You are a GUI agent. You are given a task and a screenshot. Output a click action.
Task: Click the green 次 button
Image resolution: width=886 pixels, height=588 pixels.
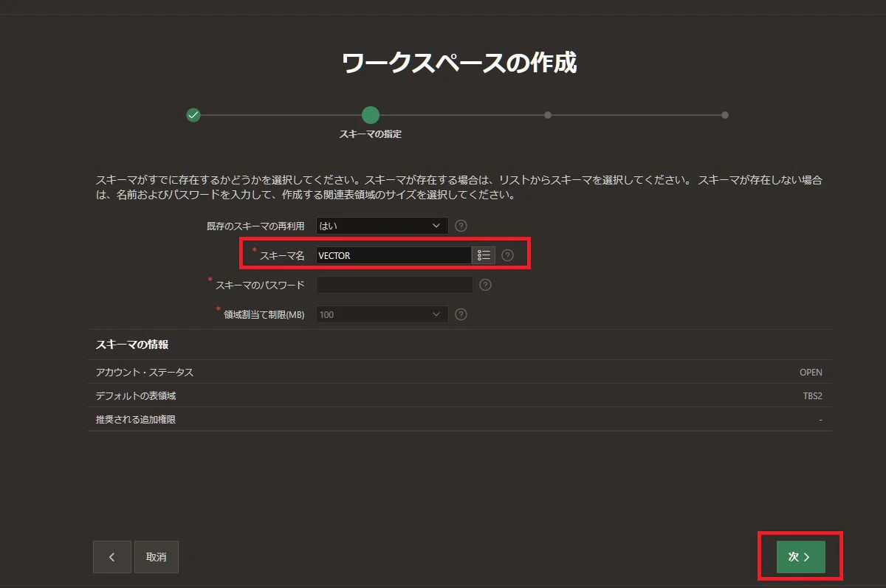(x=801, y=557)
